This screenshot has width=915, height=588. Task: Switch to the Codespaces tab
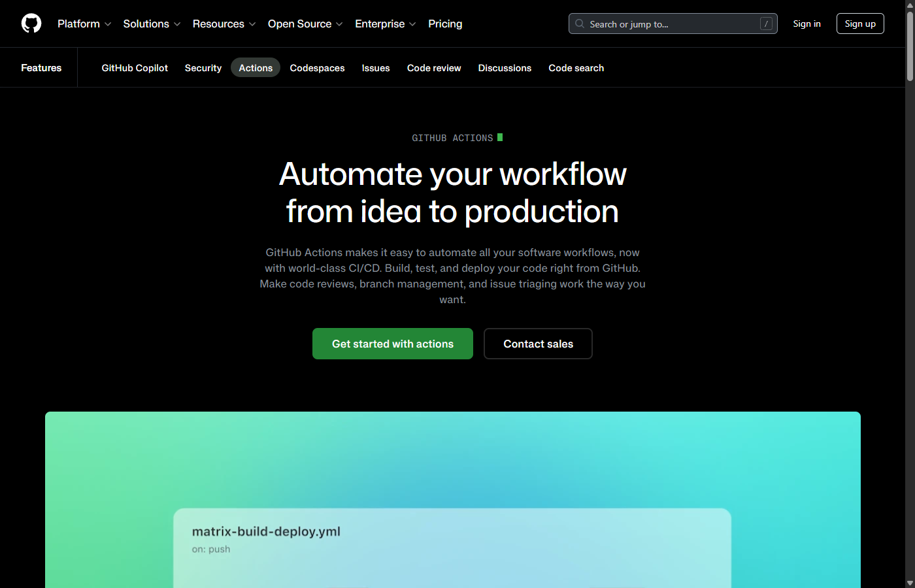click(317, 67)
